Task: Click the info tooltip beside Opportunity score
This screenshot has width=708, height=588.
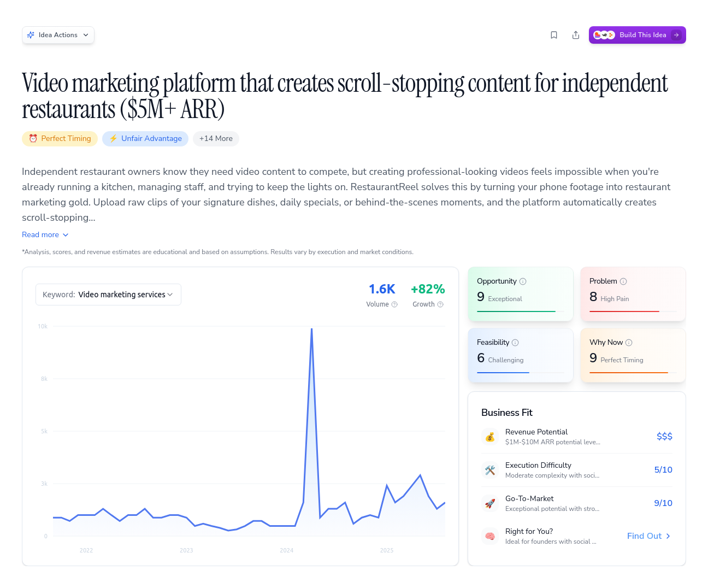Action: 523,281
